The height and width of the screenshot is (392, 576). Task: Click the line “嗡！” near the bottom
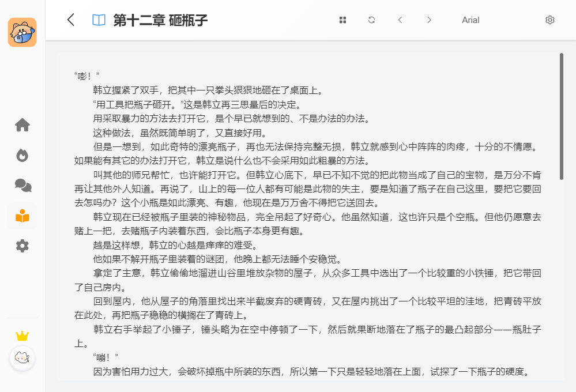pyautogui.click(x=106, y=358)
